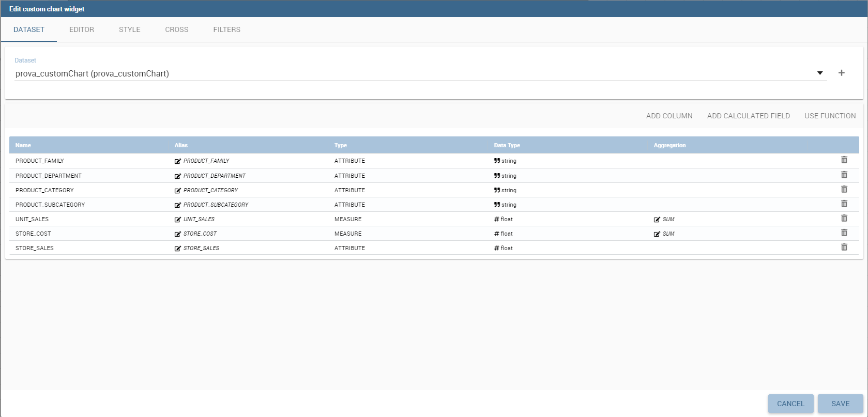Edit alias of STORE_SALES via pencil icon
The image size is (868, 417).
click(178, 249)
